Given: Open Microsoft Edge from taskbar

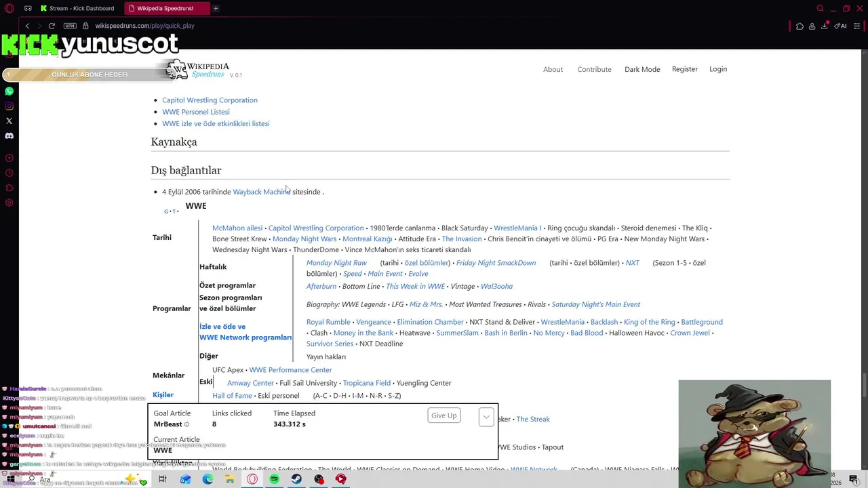Looking at the screenshot, I should point(208,479).
